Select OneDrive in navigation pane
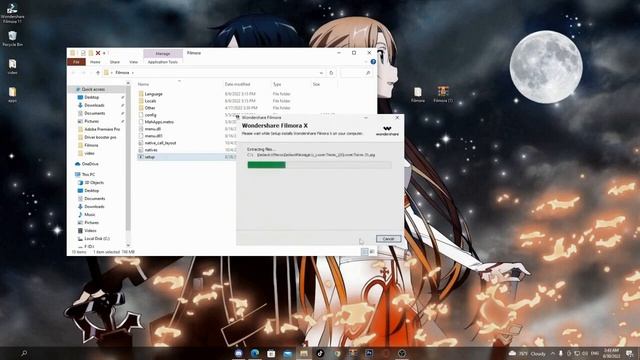This screenshot has width=640, height=360. click(90, 164)
